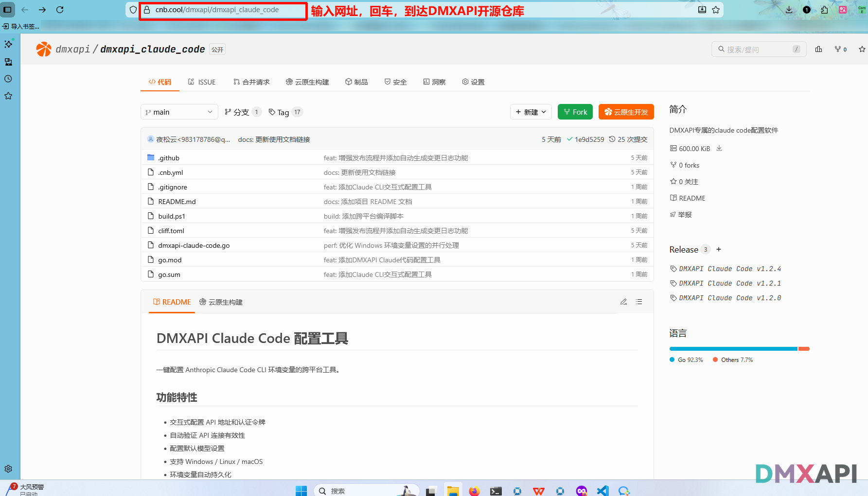The width and height of the screenshot is (868, 496).
Task: Add a new release with plus icon
Action: click(x=719, y=249)
